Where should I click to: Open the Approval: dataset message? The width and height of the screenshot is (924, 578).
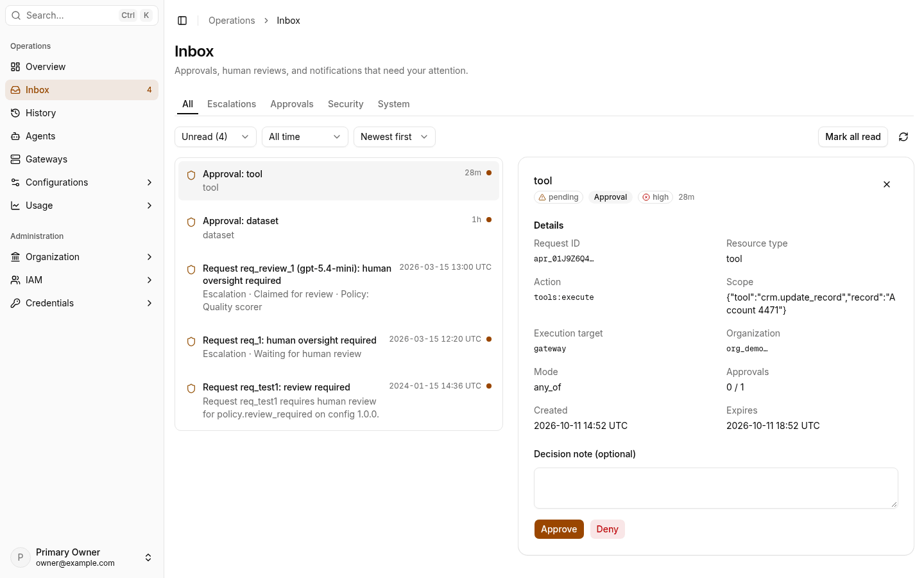point(339,228)
